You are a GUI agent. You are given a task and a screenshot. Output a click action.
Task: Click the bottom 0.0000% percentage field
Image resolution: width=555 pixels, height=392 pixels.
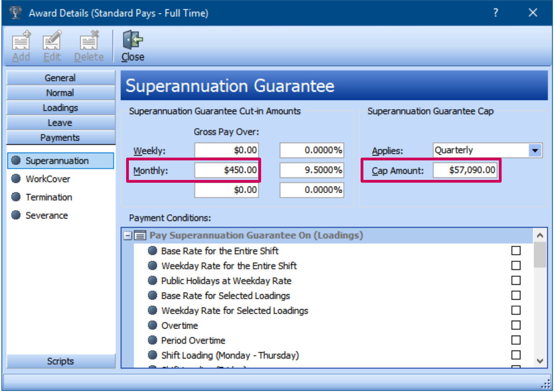(312, 190)
